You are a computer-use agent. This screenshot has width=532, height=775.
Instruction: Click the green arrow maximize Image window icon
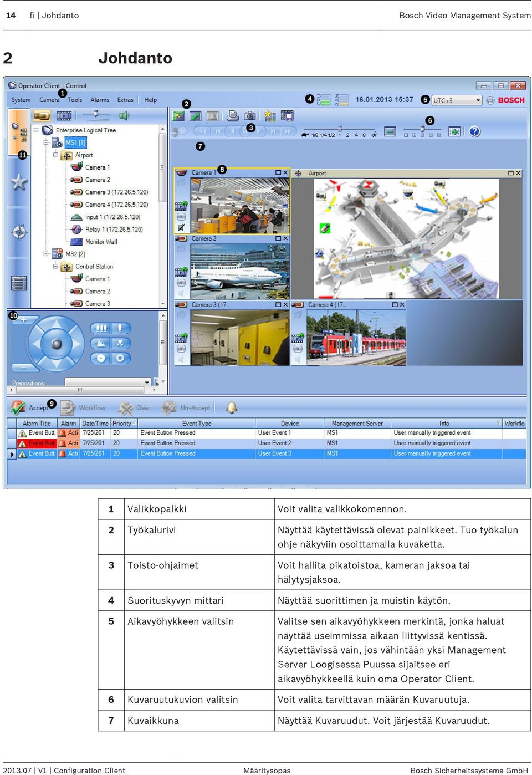(x=195, y=116)
